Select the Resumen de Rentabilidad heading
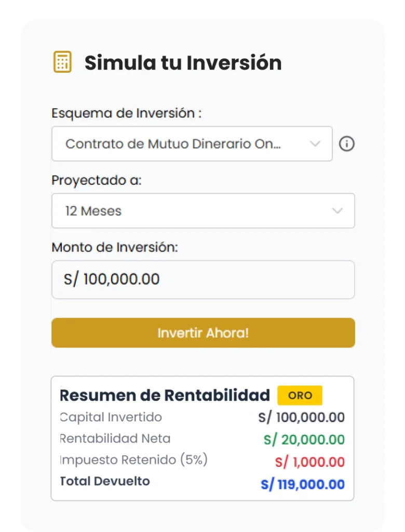 165,395
